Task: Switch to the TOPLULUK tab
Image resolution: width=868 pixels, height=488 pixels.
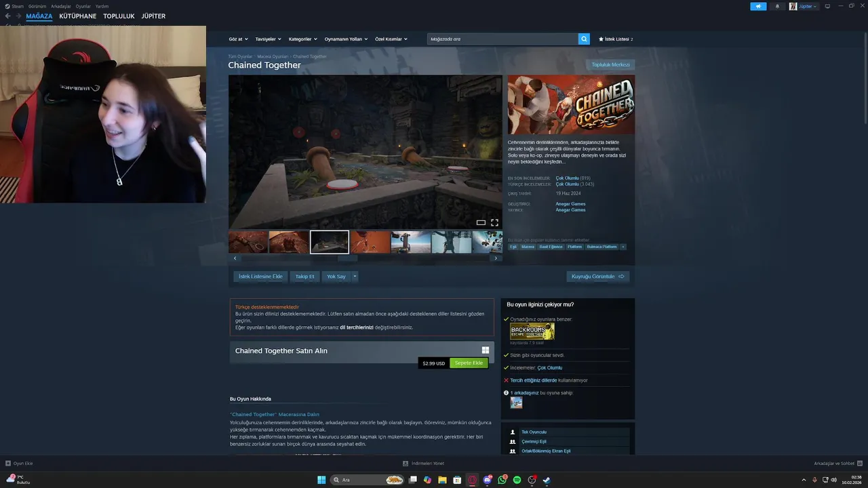Action: [119, 16]
